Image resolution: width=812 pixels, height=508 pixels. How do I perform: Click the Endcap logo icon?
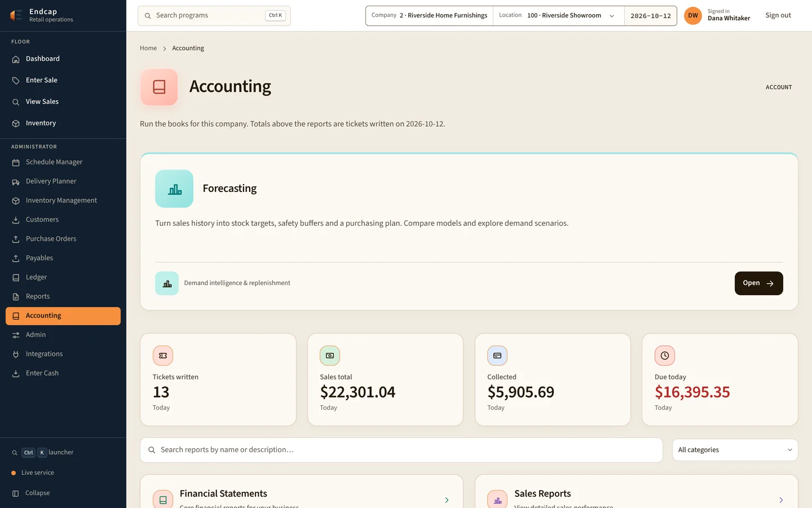(16, 15)
